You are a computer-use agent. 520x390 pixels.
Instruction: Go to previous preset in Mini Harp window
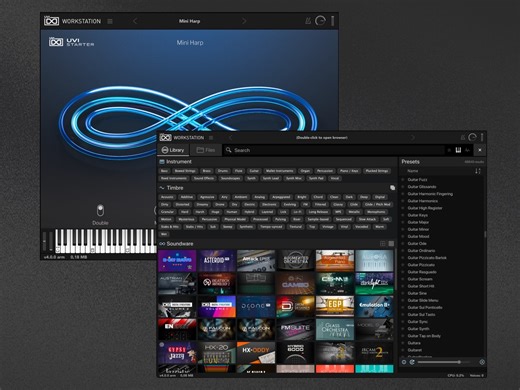[x=135, y=21]
